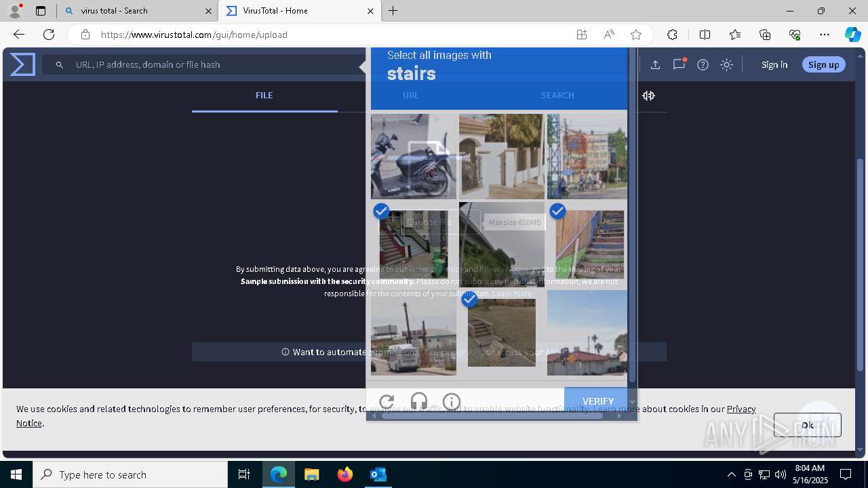Viewport: 868px width, 488px height.
Task: Click the app available grid icon in address bar
Action: click(x=582, y=35)
